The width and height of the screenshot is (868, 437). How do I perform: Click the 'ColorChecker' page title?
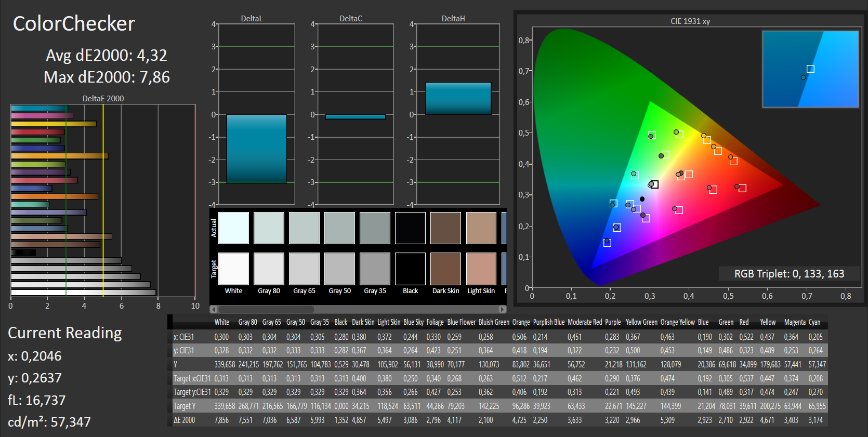(74, 24)
